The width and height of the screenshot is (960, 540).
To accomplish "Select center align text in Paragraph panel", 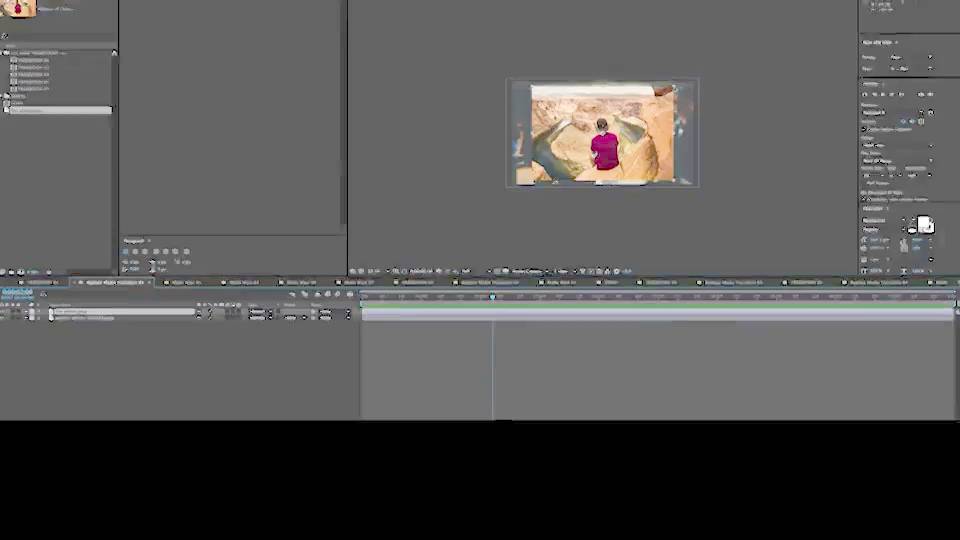I will [x=135, y=252].
